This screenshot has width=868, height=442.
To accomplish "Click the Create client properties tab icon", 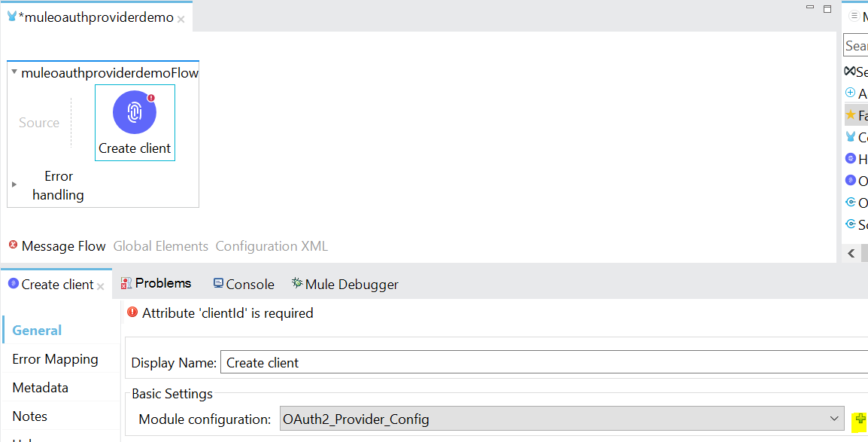I will click(x=14, y=284).
